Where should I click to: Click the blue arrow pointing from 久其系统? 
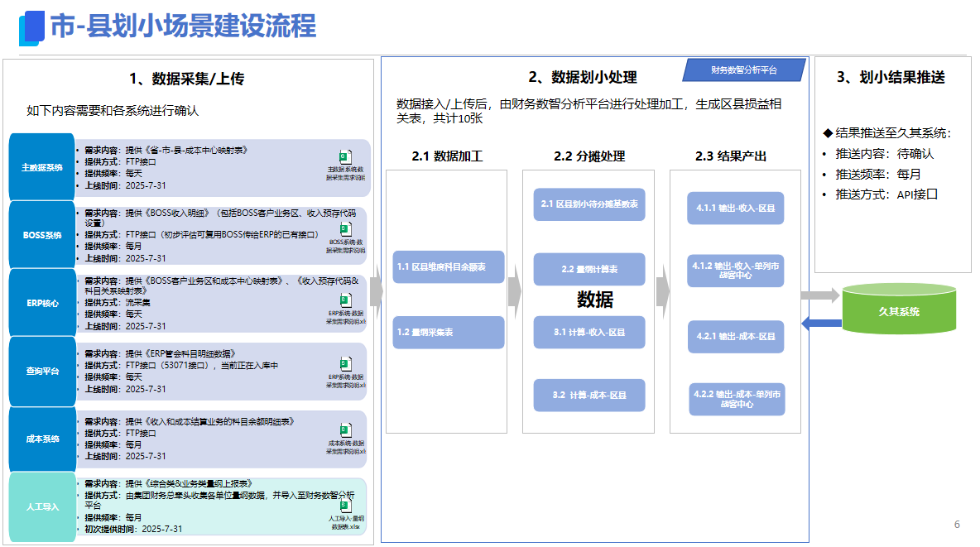(821, 324)
